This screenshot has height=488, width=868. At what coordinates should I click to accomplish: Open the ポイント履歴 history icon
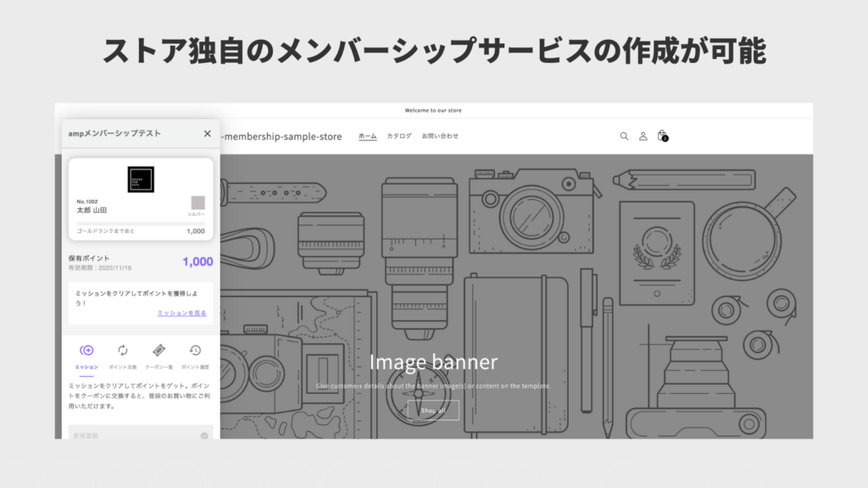(195, 351)
